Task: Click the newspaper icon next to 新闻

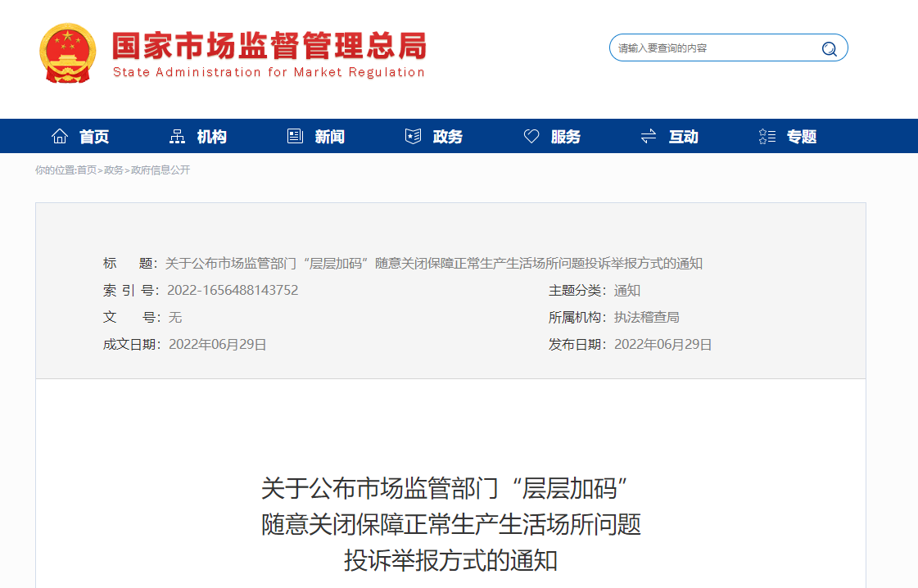Action: [295, 136]
